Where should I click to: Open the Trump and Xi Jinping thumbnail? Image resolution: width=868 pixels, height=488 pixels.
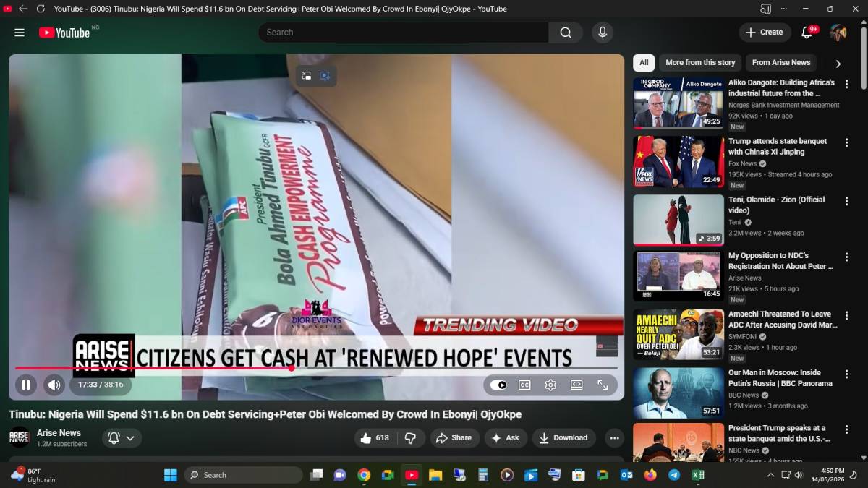678,161
